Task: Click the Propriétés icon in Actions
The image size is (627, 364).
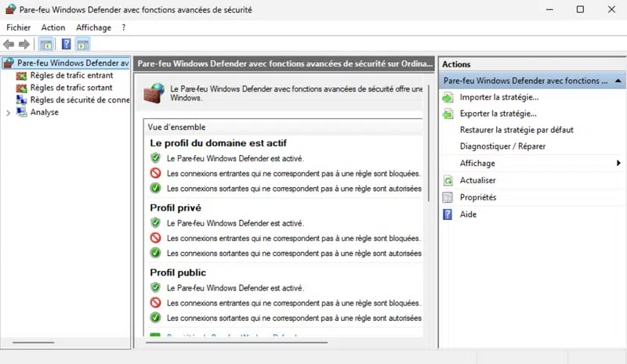Action: click(448, 197)
